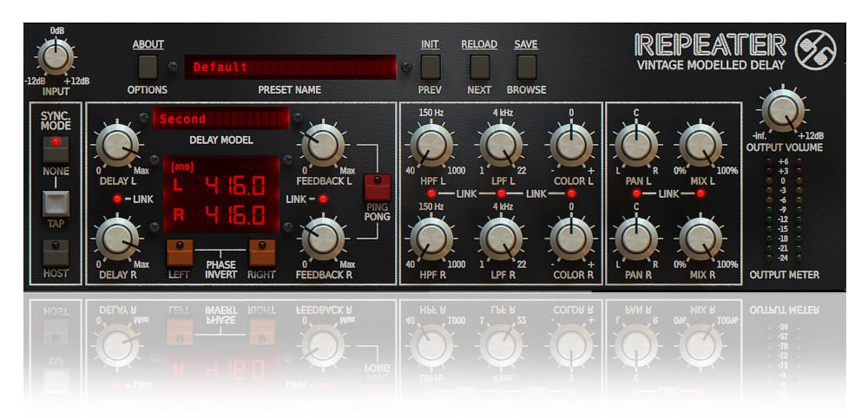Click the ABOUT / OPTIONS button

pyautogui.click(x=148, y=67)
